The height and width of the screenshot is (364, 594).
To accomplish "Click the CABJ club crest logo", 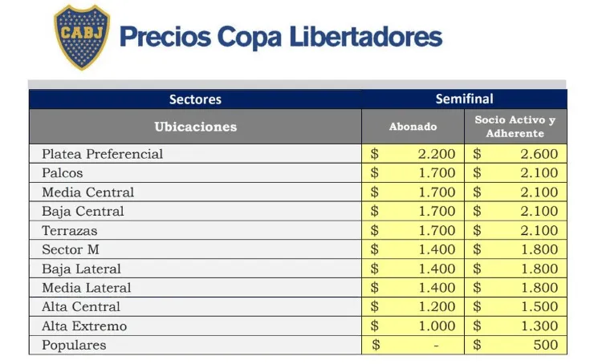I will click(x=82, y=37).
